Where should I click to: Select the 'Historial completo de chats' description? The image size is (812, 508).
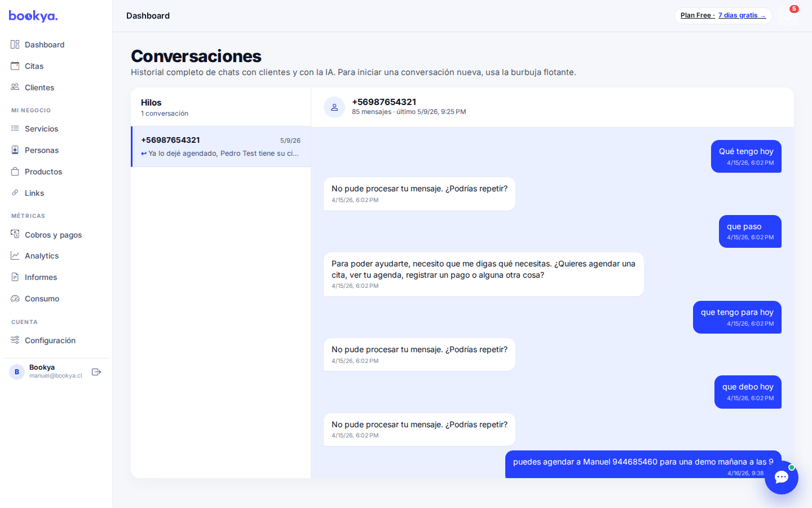click(354, 72)
